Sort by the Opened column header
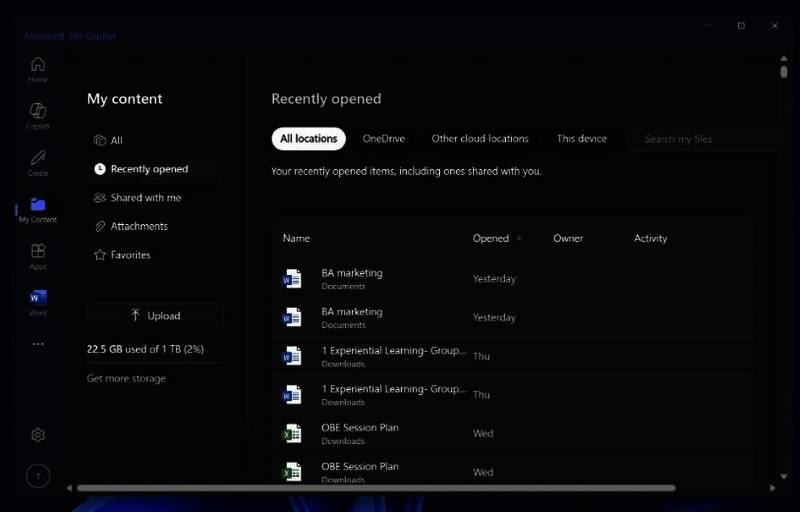 point(491,238)
